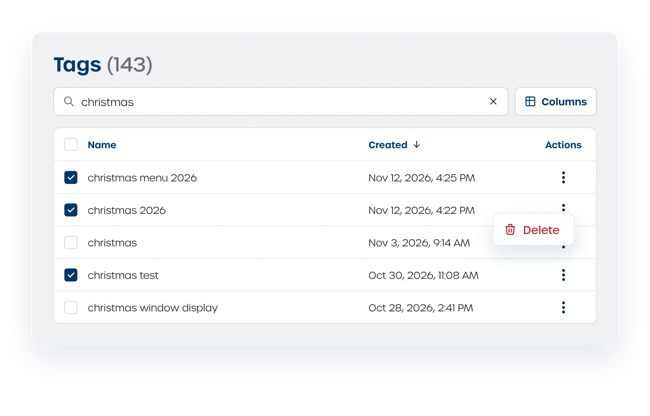Open actions menu for christmas menu 2026
Image resolution: width=650 pixels, height=416 pixels.
(563, 177)
